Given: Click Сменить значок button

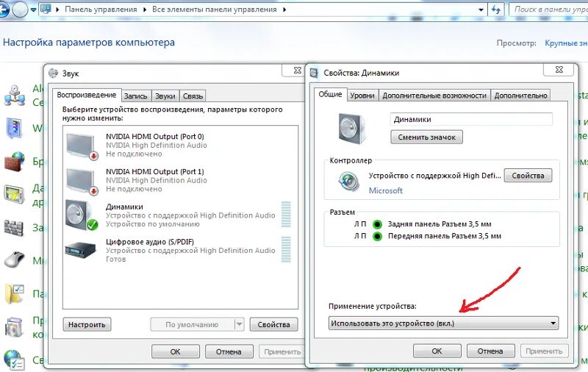Looking at the screenshot, I should (427, 137).
